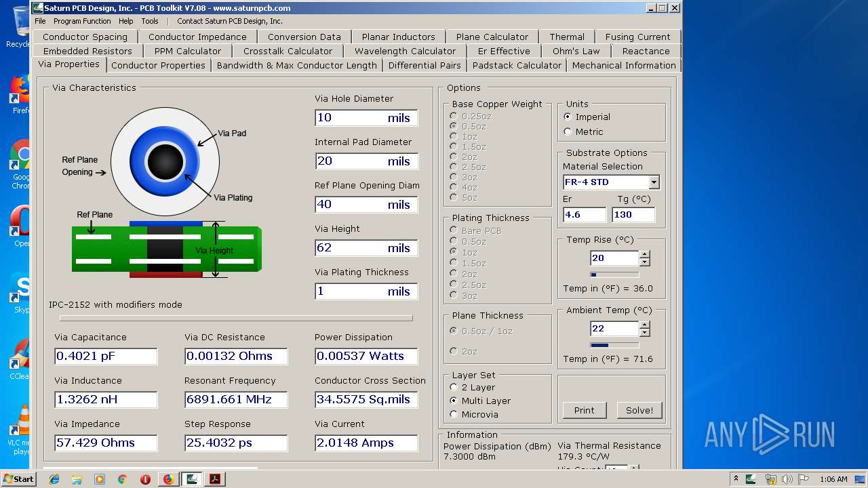Open the FR-4 STD material dropdown
Image resolution: width=868 pixels, height=488 pixels.
pos(654,182)
